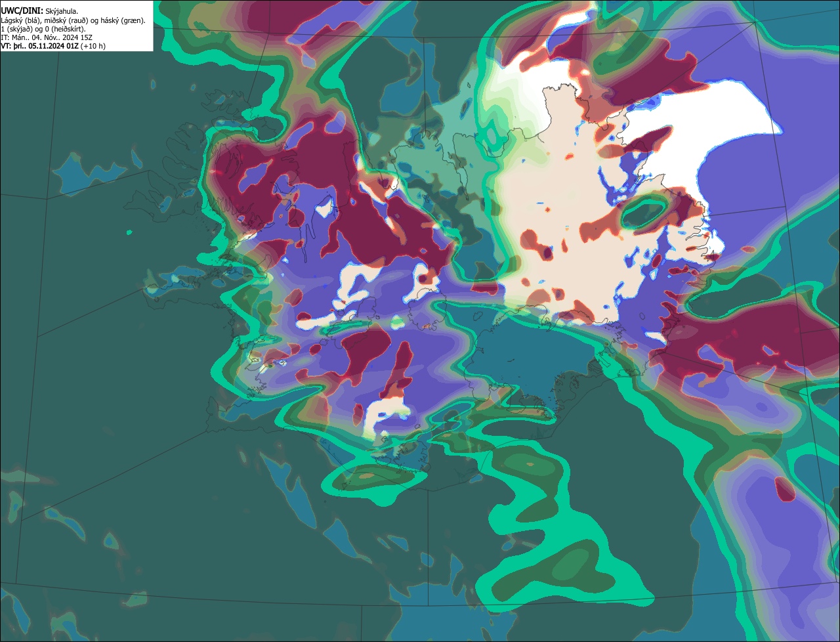The width and height of the screenshot is (840, 642).
Task: Click the 'VT: þri.. 05.11.2024 01Z' valid time
Action: click(40, 46)
